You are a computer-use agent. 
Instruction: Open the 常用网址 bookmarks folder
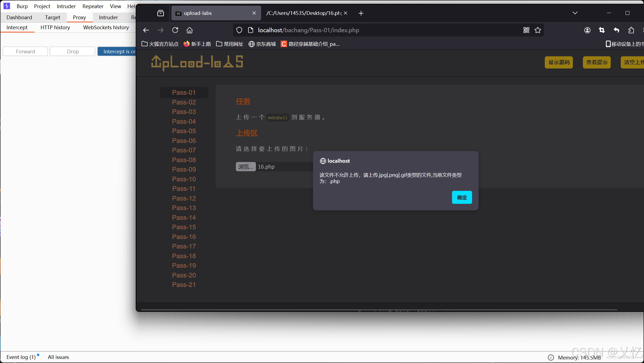[230, 44]
